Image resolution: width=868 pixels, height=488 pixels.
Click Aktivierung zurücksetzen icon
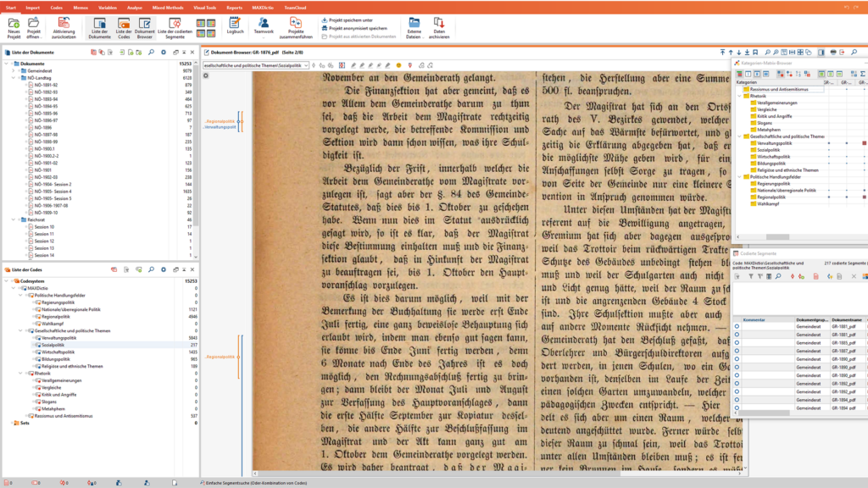pos(64,24)
